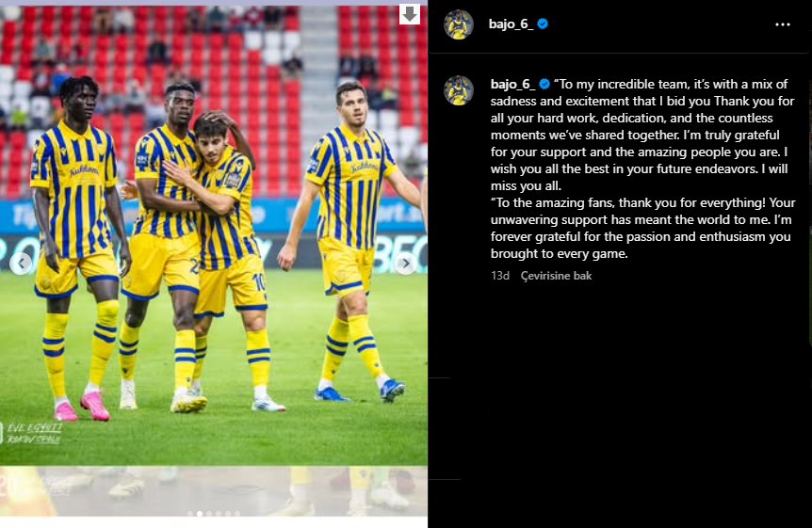812x528 pixels.
Task: Open the three-dot more options menu
Action: tap(783, 24)
